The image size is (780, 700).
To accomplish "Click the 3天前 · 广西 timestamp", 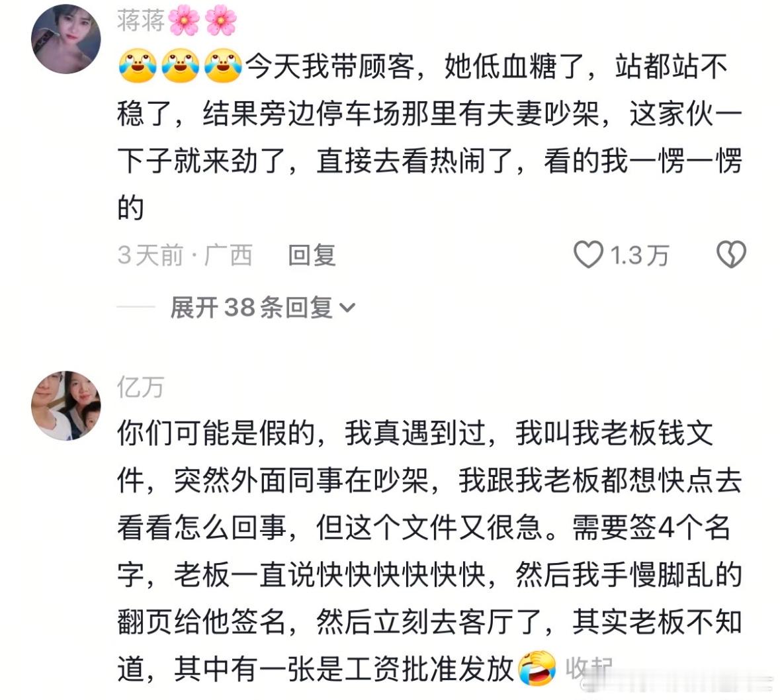I will pyautogui.click(x=185, y=255).
